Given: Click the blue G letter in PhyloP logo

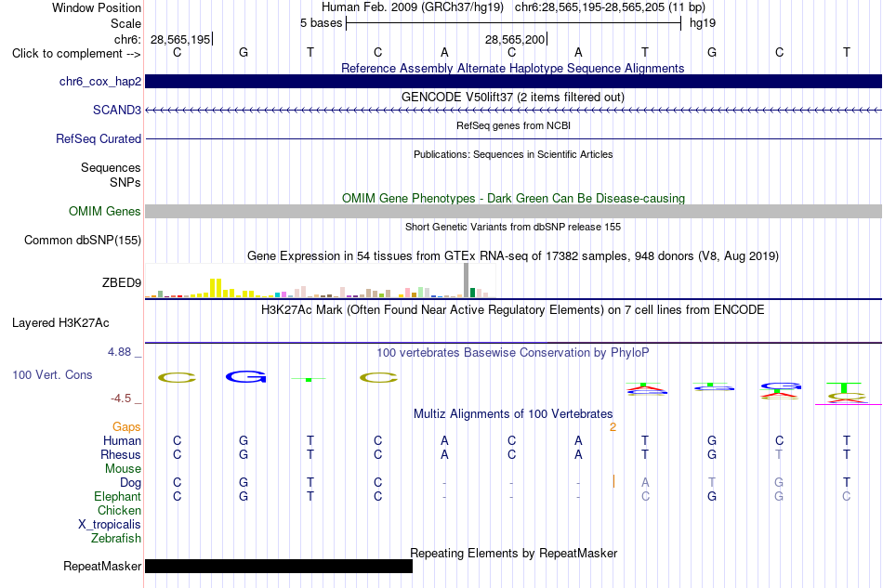Looking at the screenshot, I should pyautogui.click(x=245, y=377).
